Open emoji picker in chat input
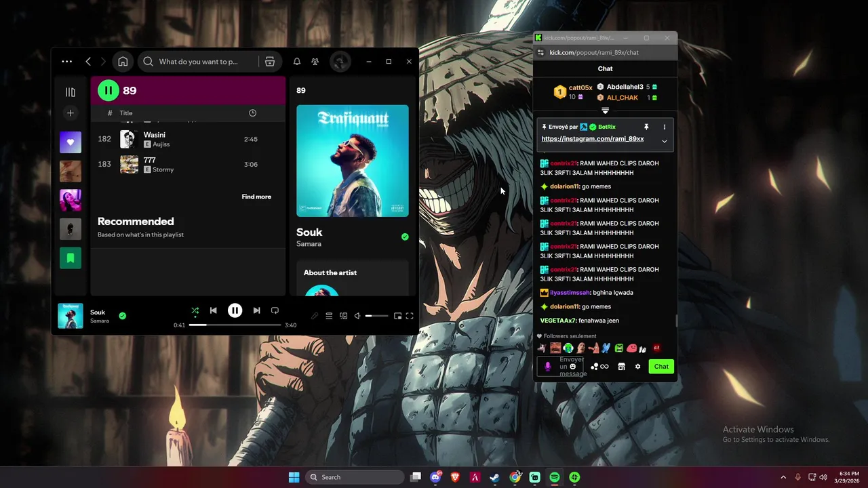The width and height of the screenshot is (868, 488). [573, 367]
